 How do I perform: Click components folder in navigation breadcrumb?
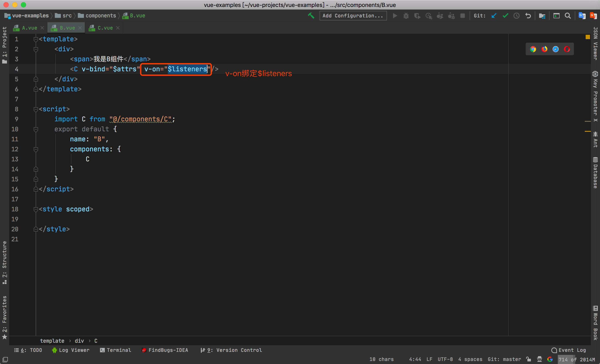[97, 16]
